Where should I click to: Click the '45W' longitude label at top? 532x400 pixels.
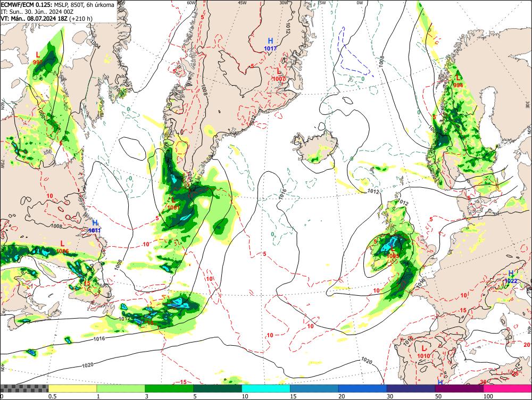click(242, 3)
